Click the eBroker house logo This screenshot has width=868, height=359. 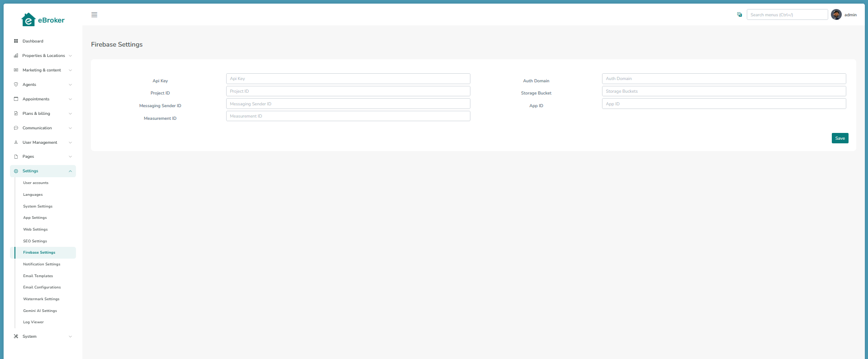43,19
